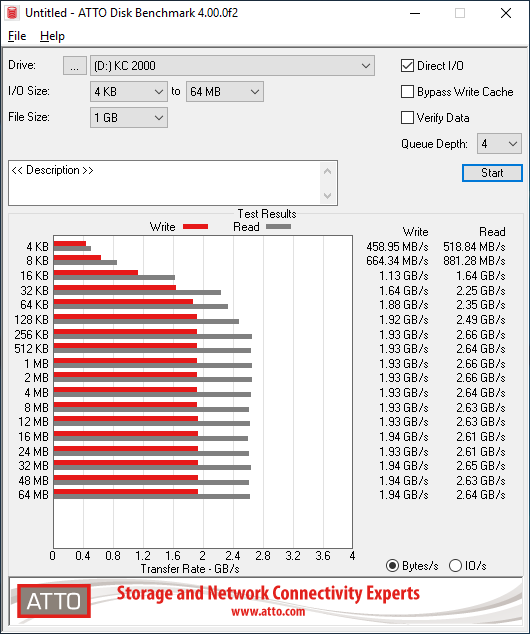Image resolution: width=530 pixels, height=634 pixels.
Task: Click the 8 KB write value 664.34 MB/s
Action: (397, 261)
